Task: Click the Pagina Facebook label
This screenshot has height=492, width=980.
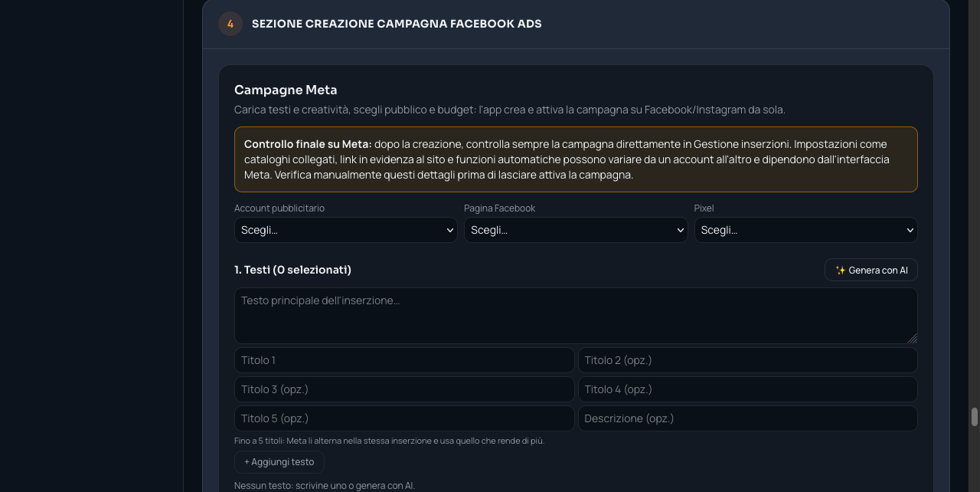Action: pyautogui.click(x=499, y=208)
